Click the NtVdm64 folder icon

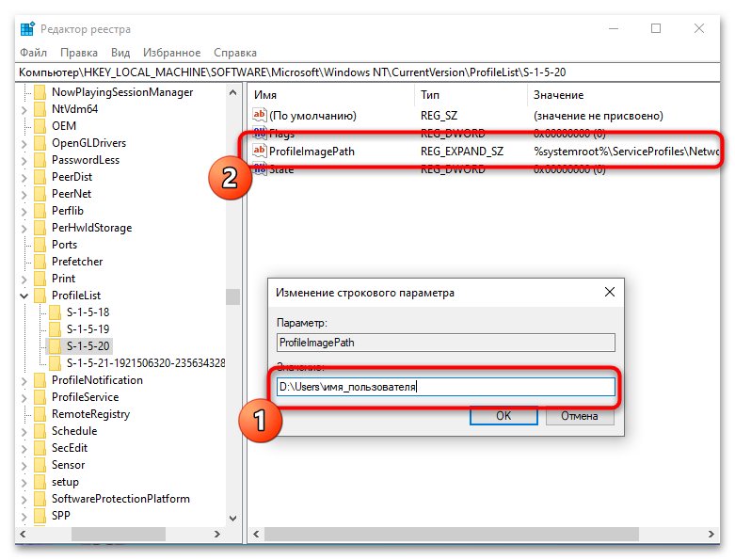[x=40, y=109]
